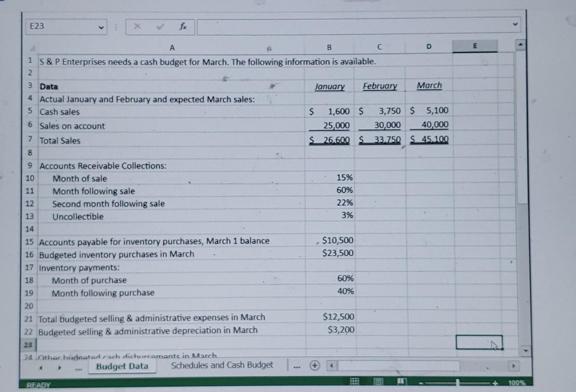Switch to Normal view icon in status bar

(354, 382)
